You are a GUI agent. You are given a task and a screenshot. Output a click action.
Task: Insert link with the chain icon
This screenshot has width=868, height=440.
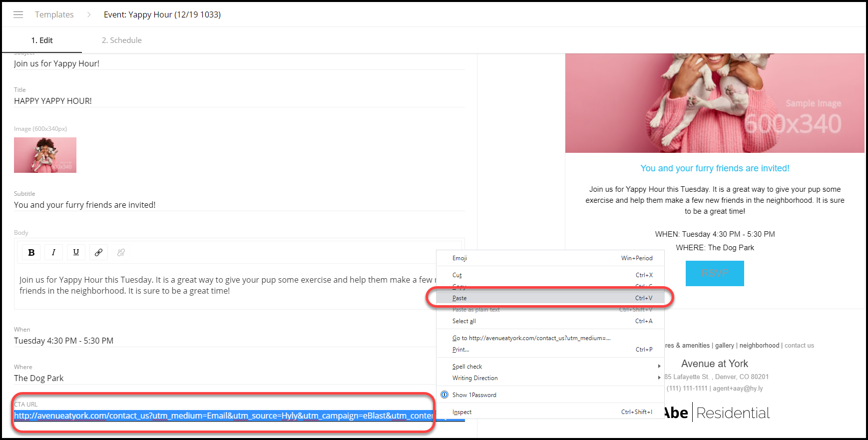(x=98, y=252)
